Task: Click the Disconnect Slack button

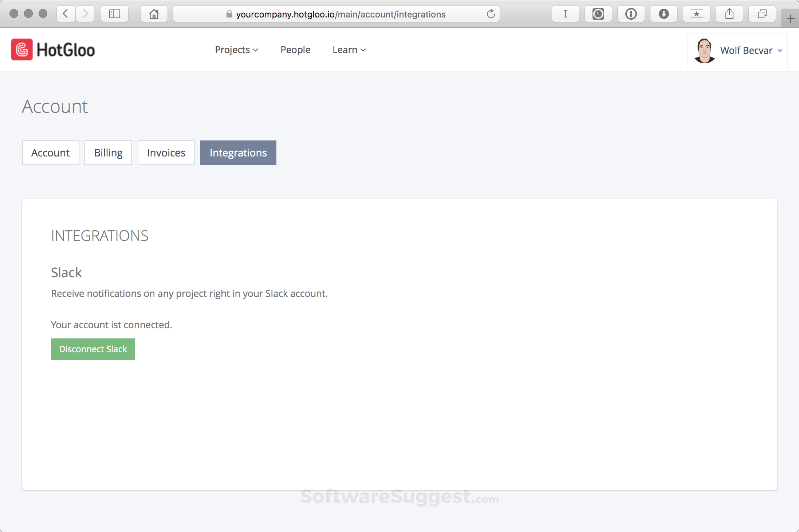Action: point(93,349)
